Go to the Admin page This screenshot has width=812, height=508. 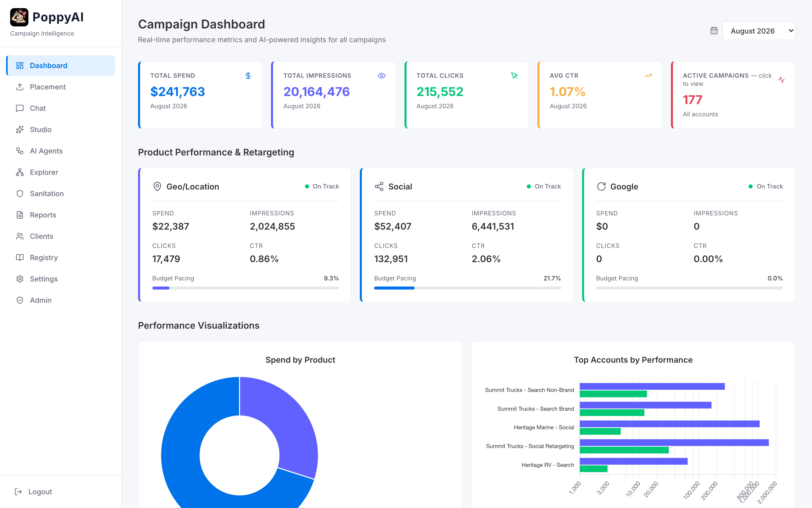click(x=61, y=300)
